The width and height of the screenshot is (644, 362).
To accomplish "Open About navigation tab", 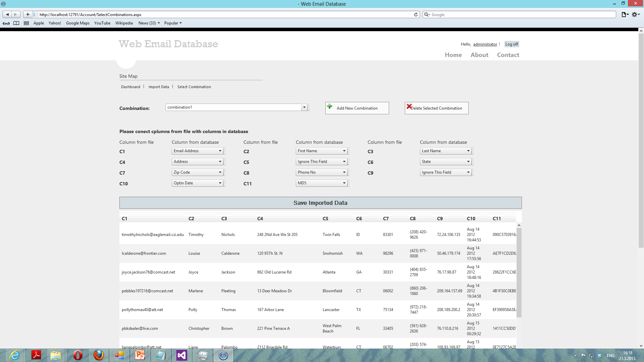I will pyautogui.click(x=479, y=55).
